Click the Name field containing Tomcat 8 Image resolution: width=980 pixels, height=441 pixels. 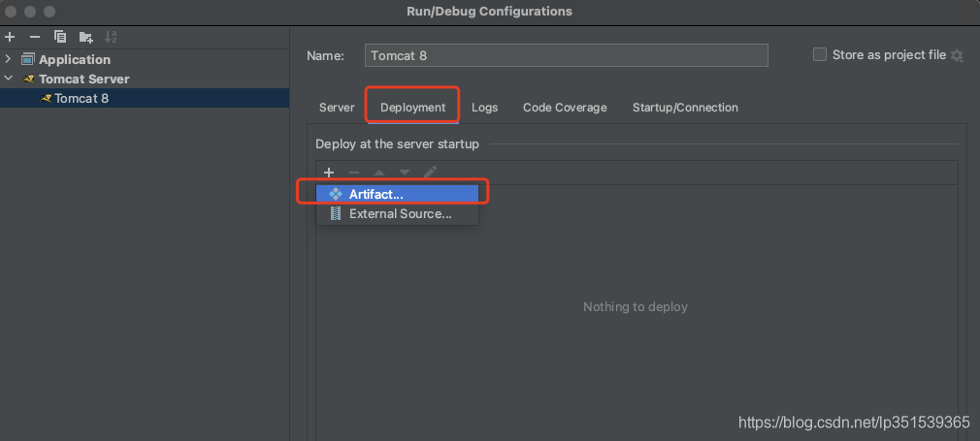click(567, 55)
